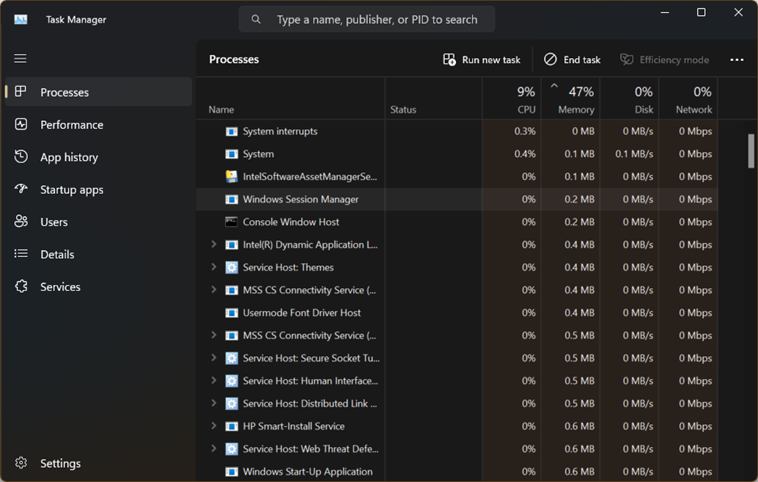Sort by the Memory column header
The image size is (758, 482).
coord(571,99)
